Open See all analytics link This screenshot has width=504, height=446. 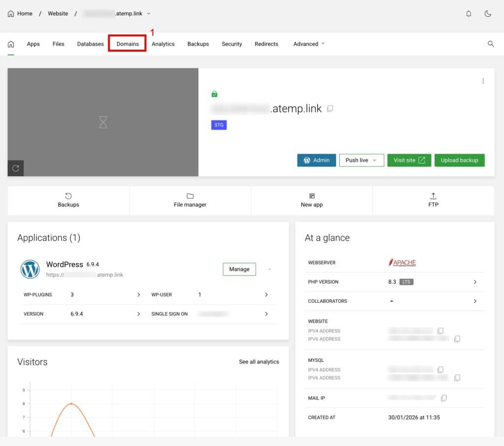(x=259, y=362)
